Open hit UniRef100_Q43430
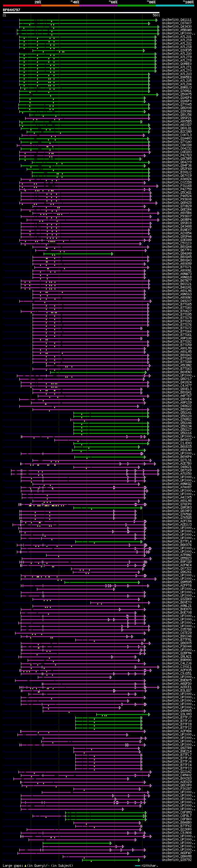The image size is (197, 868). [x=177, y=26]
